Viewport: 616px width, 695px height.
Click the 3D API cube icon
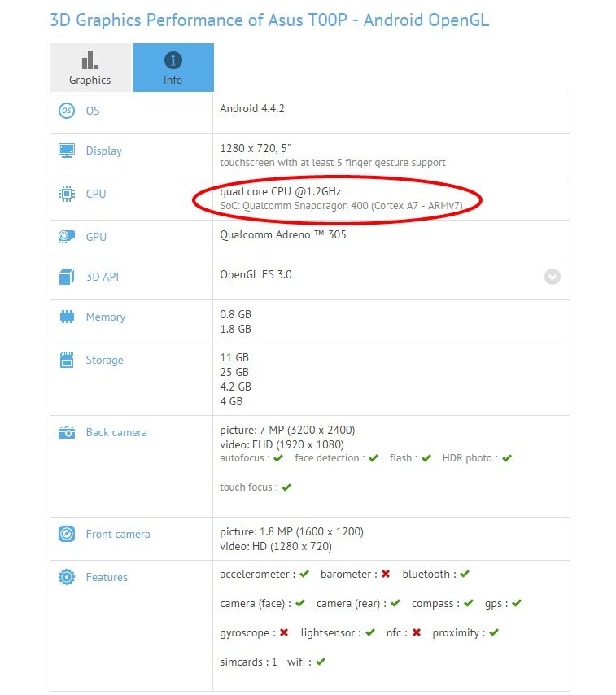(x=67, y=277)
